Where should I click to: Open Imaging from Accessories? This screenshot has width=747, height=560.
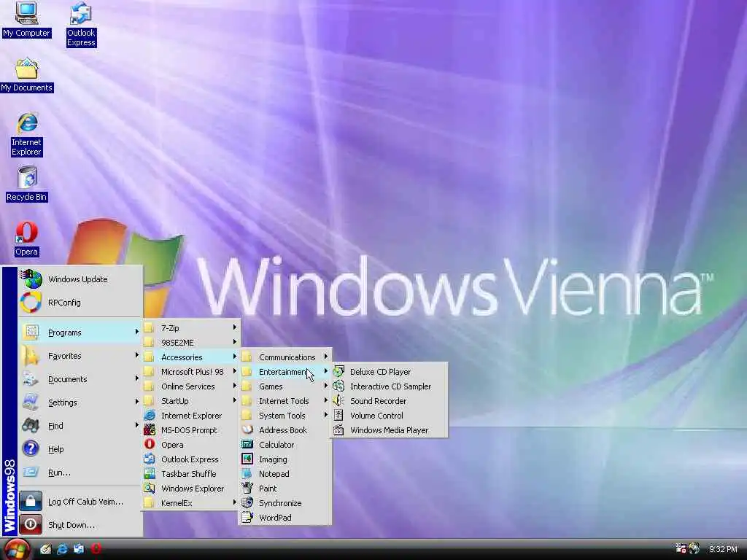point(285,459)
